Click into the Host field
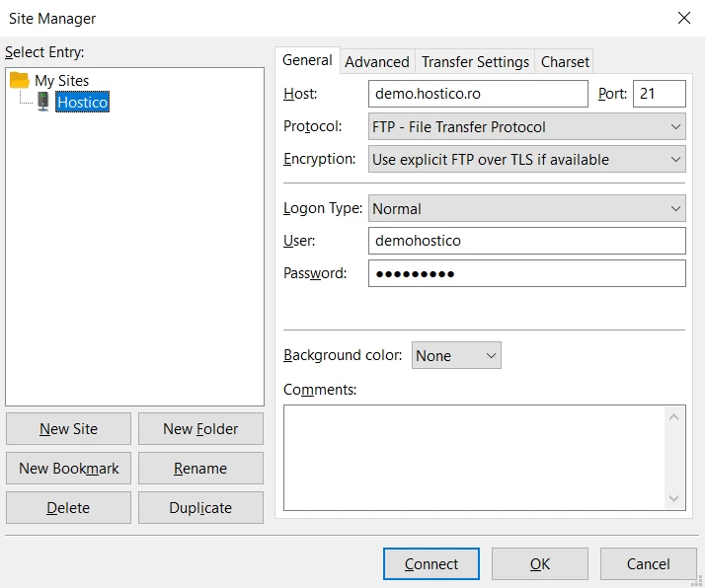The image size is (705, 588). [478, 94]
